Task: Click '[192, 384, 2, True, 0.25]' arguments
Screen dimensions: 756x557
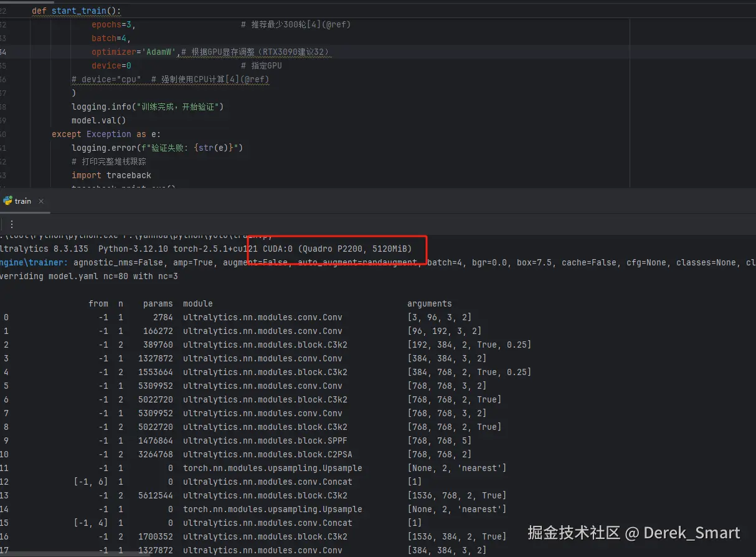Action: pyautogui.click(x=470, y=345)
